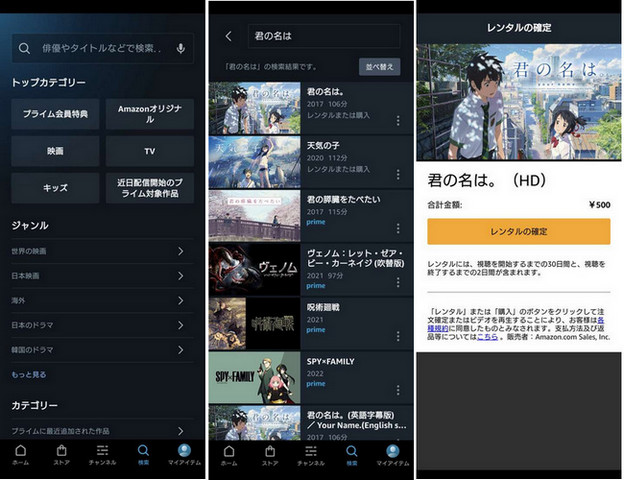
Task: Confirm rental with orange レンタルの確定 button
Action: [519, 231]
